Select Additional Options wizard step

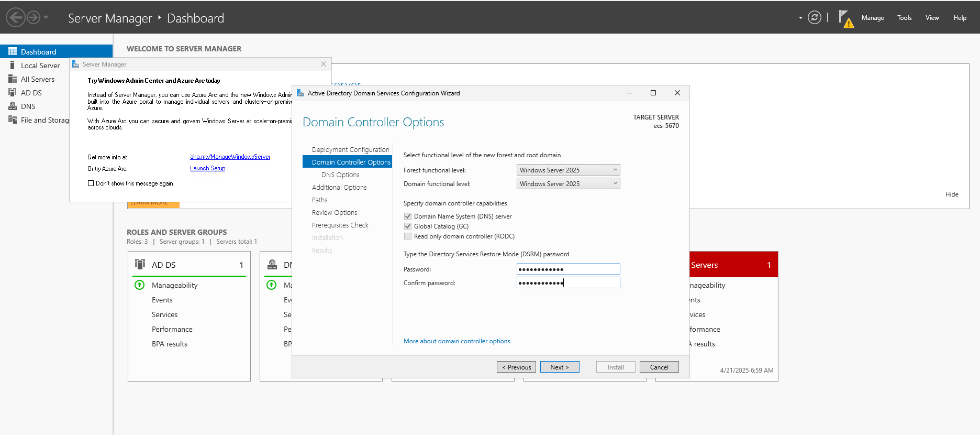click(x=339, y=188)
